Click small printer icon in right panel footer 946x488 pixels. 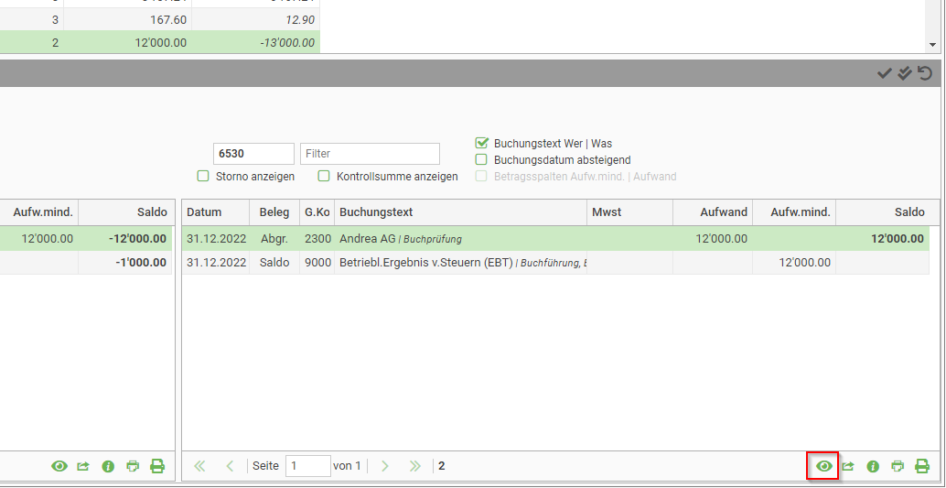[x=898, y=466]
